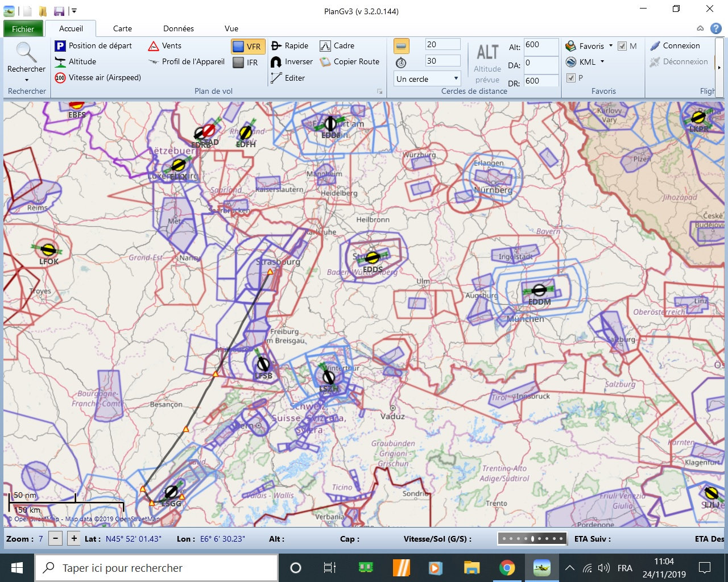The height and width of the screenshot is (582, 728).
Task: Uncheck the M checkbox in Favoris
Action: click(x=622, y=46)
